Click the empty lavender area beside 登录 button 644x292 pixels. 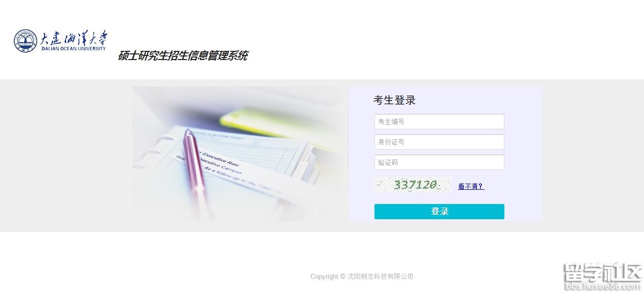click(523, 212)
